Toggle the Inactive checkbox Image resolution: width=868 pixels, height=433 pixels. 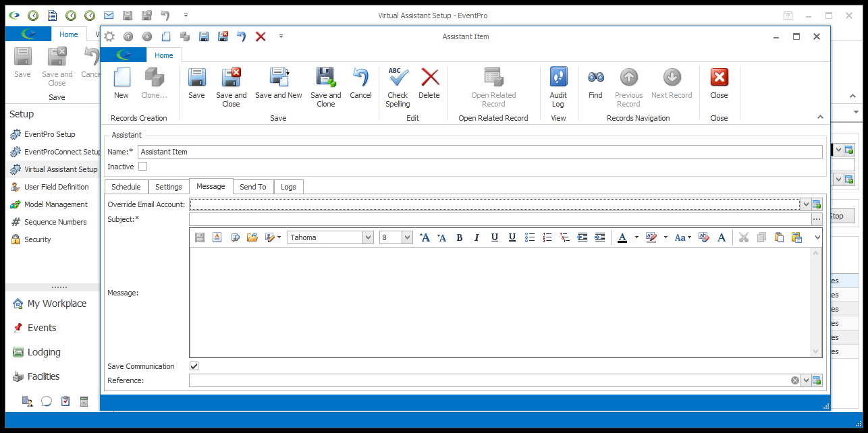point(142,167)
